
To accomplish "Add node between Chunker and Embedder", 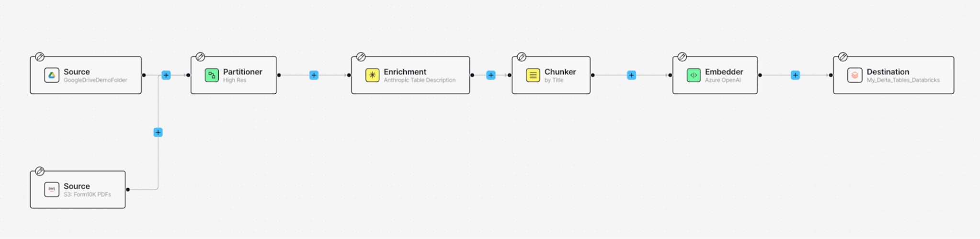I will [x=631, y=75].
